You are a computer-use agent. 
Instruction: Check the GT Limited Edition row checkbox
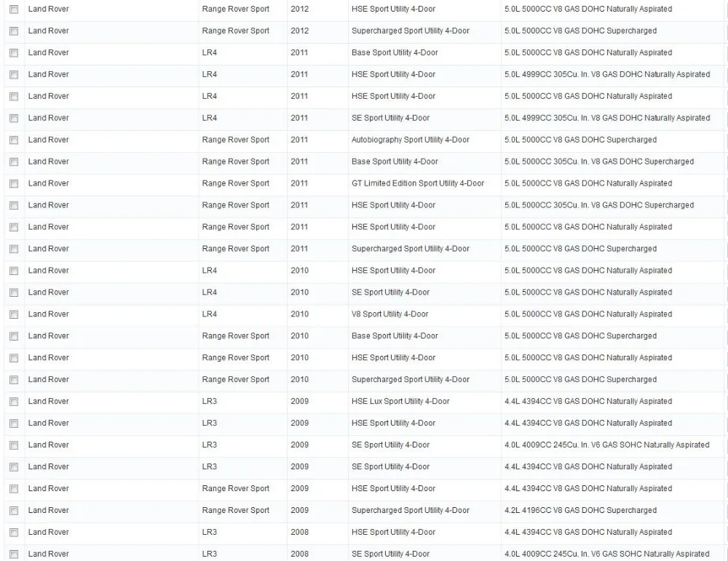[14, 184]
